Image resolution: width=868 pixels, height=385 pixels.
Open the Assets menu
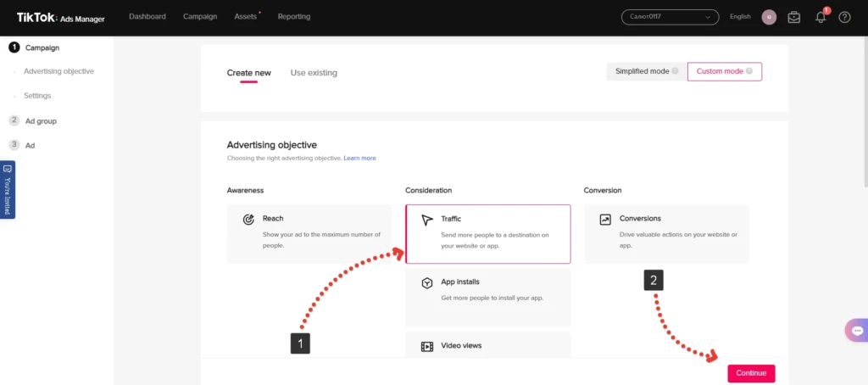coord(245,17)
